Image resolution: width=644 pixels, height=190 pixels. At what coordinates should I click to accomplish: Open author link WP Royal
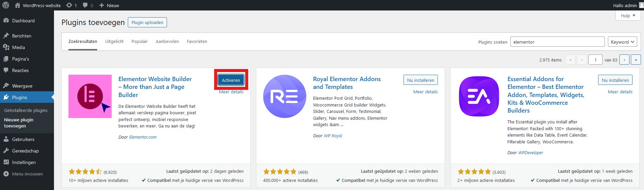[x=333, y=136]
